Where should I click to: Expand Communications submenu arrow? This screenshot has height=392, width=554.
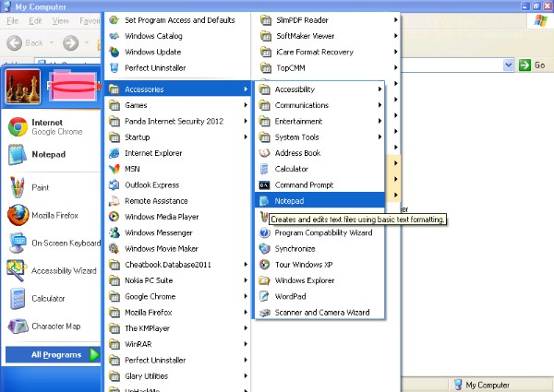pos(379,105)
